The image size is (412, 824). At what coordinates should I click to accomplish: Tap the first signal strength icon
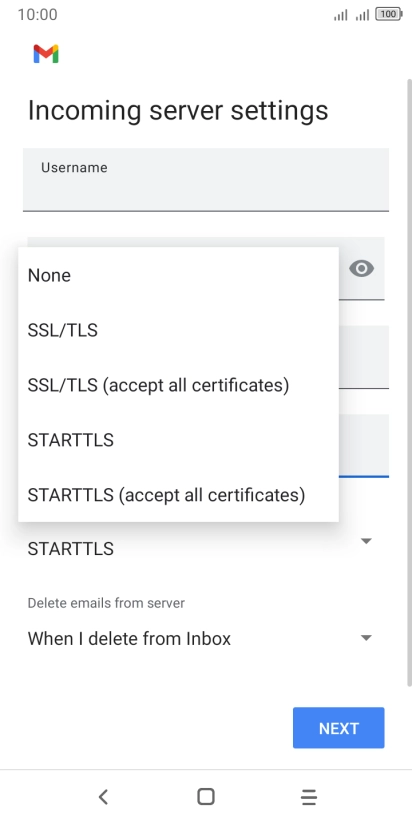[x=341, y=15]
